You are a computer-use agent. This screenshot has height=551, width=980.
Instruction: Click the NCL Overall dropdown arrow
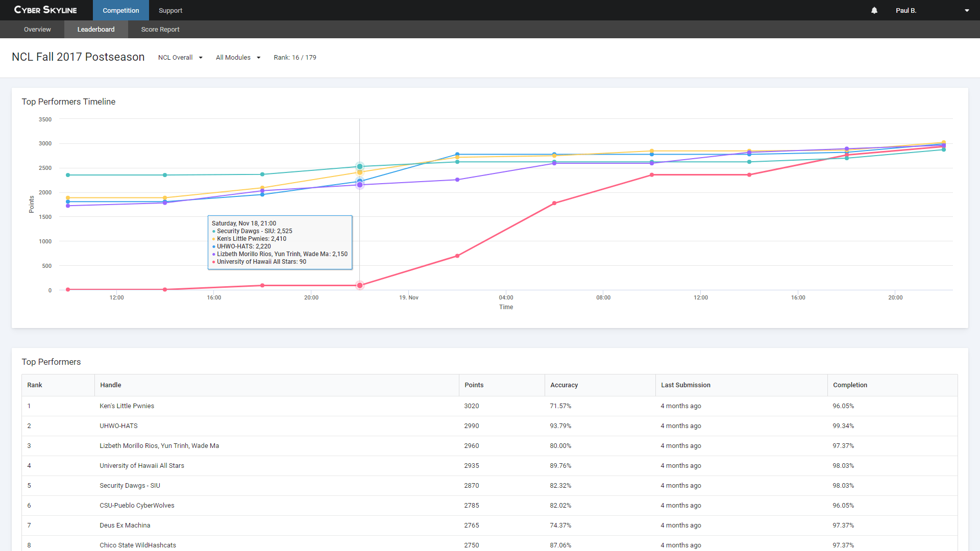click(x=201, y=57)
